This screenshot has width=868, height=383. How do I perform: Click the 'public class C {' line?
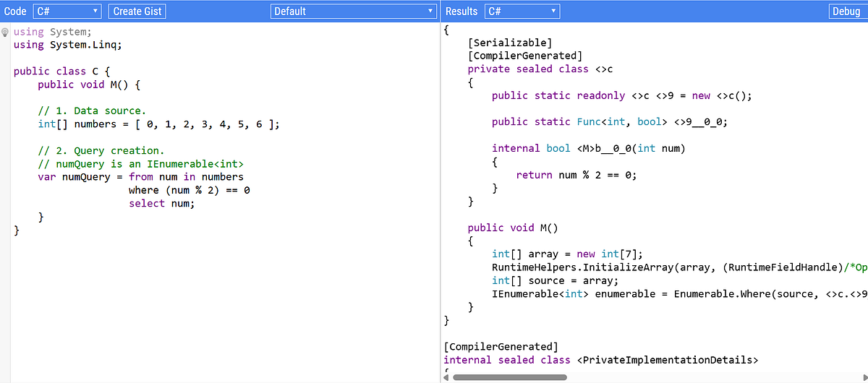(x=61, y=72)
